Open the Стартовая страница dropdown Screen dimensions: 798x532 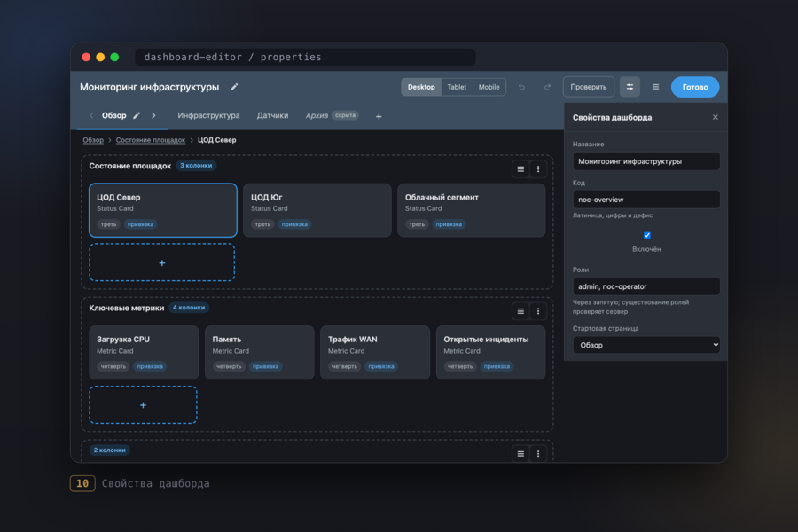[x=646, y=345]
